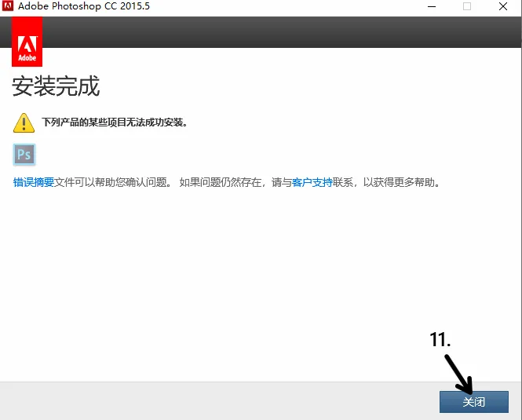The height and width of the screenshot is (420, 522).
Task: Click the 关闭 button
Action: point(474,402)
